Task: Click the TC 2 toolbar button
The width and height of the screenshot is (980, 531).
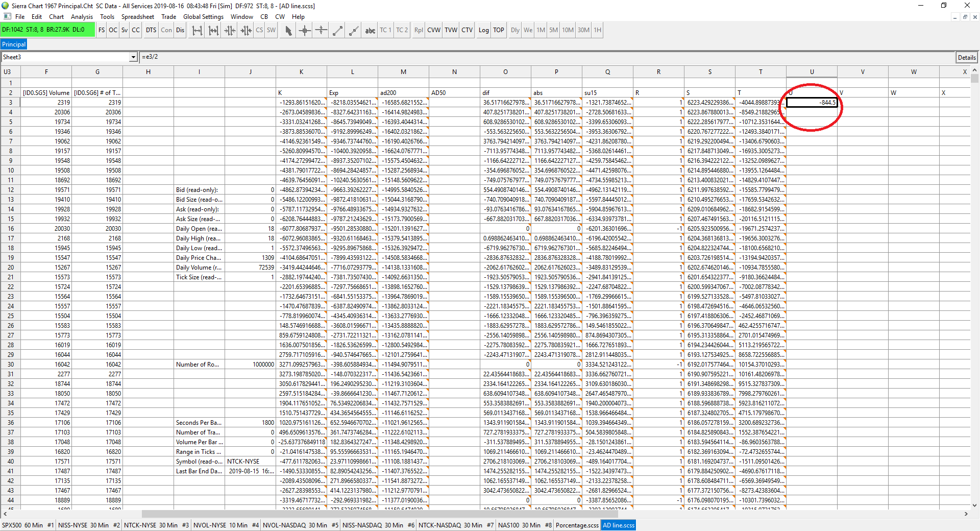Action: click(402, 30)
